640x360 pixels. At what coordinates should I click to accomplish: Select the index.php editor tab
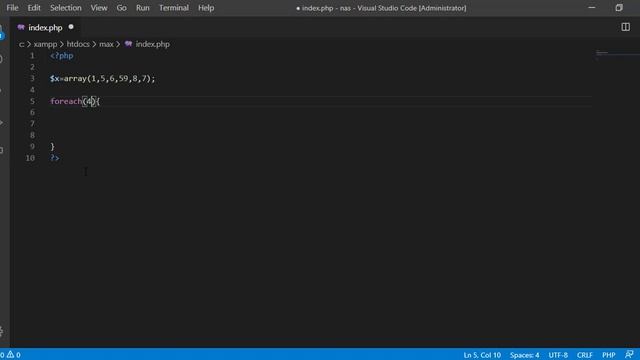[45, 27]
